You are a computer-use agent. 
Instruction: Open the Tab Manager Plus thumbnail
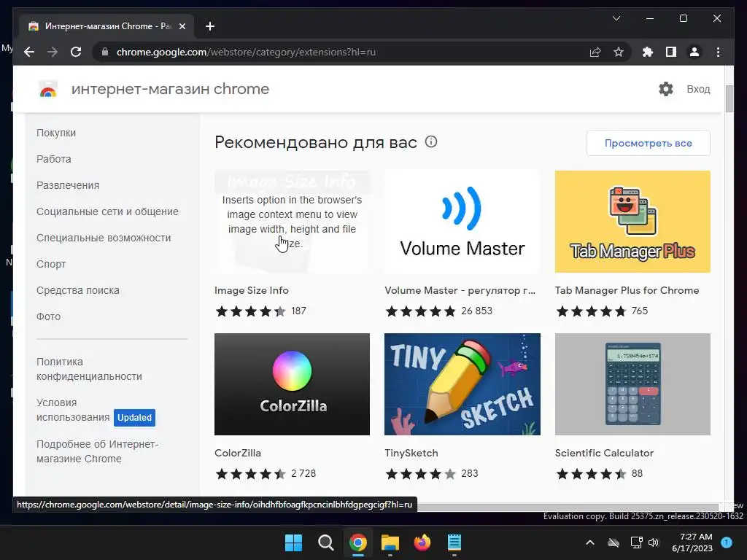click(632, 222)
